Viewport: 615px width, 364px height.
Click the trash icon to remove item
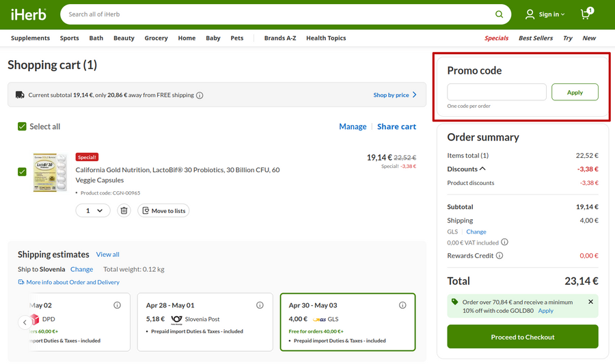[x=124, y=211]
